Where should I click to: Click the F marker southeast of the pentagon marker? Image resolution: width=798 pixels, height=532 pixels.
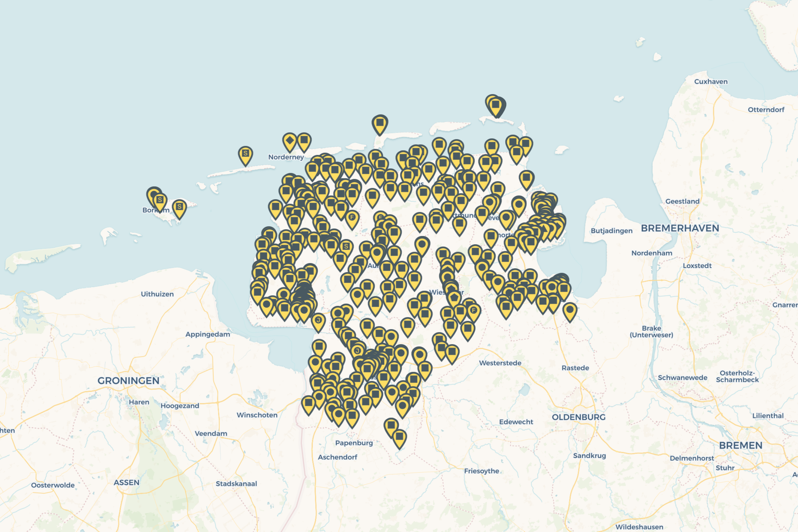[x=474, y=313]
